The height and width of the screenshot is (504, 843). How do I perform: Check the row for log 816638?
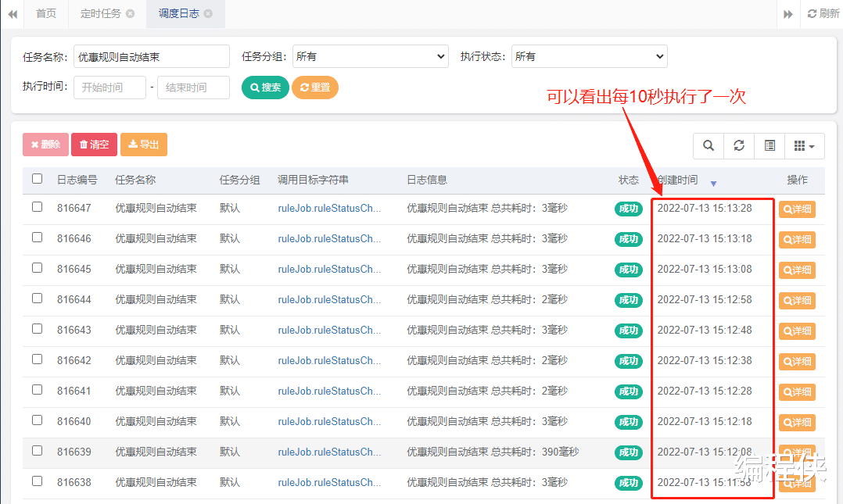click(x=37, y=481)
